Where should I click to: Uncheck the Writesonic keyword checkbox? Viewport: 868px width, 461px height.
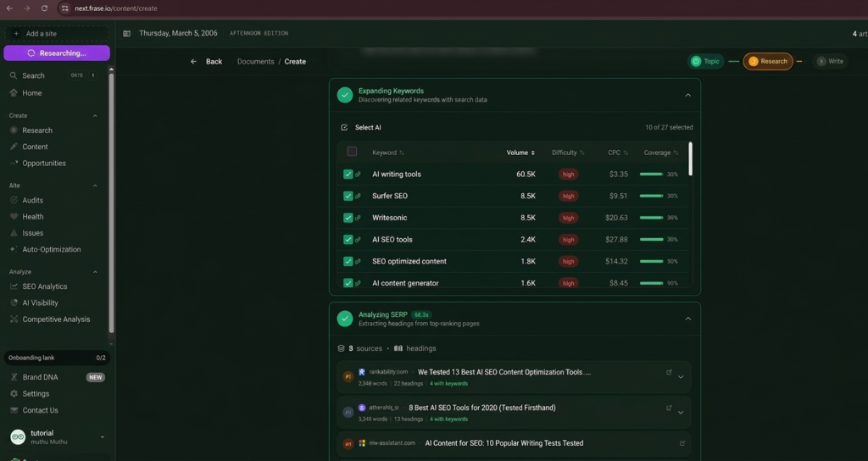point(348,218)
